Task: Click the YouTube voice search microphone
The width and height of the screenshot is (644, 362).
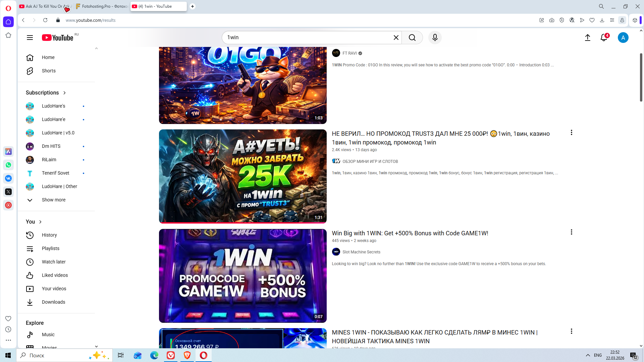Action: click(x=435, y=38)
